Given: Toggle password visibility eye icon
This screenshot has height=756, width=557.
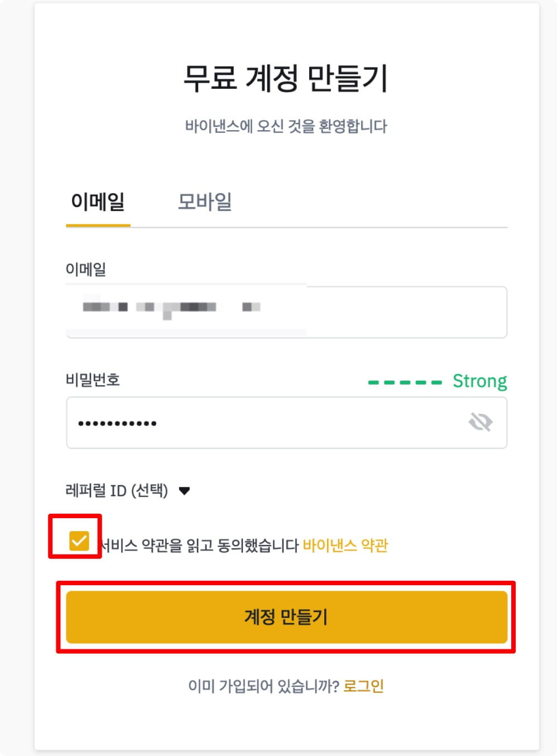Looking at the screenshot, I should click(x=480, y=422).
